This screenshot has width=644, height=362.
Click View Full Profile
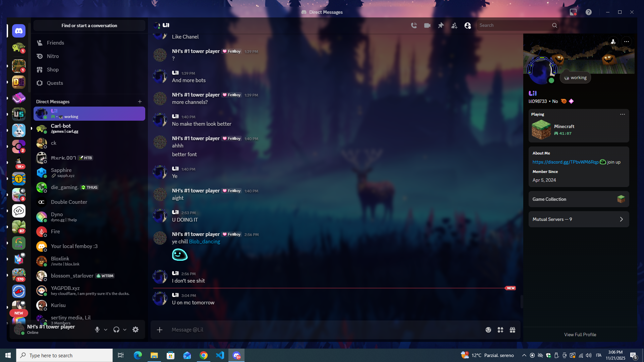pos(580,335)
